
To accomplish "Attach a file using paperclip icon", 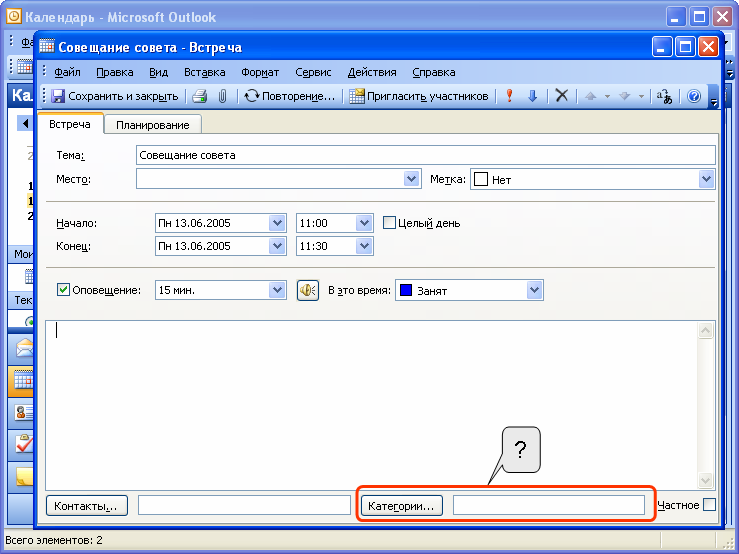I will click(x=222, y=96).
